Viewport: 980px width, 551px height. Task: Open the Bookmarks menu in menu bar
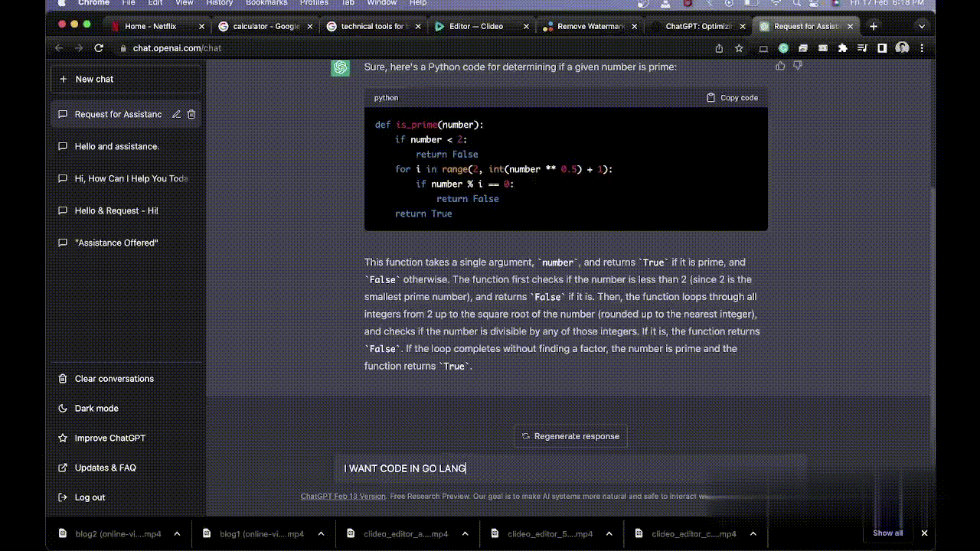click(266, 3)
